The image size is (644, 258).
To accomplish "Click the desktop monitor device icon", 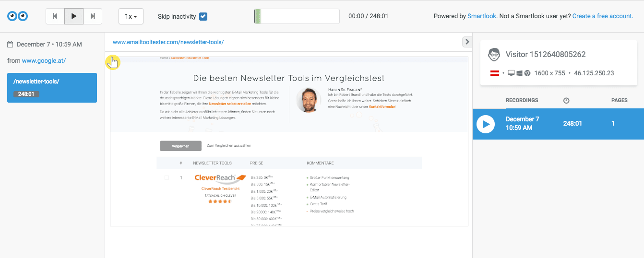I will click(511, 73).
